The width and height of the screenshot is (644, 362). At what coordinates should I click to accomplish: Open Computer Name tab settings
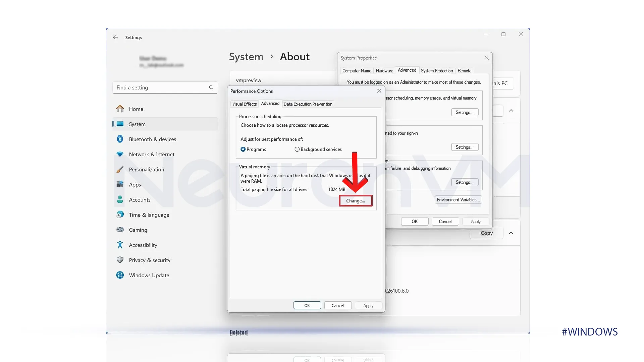(357, 71)
